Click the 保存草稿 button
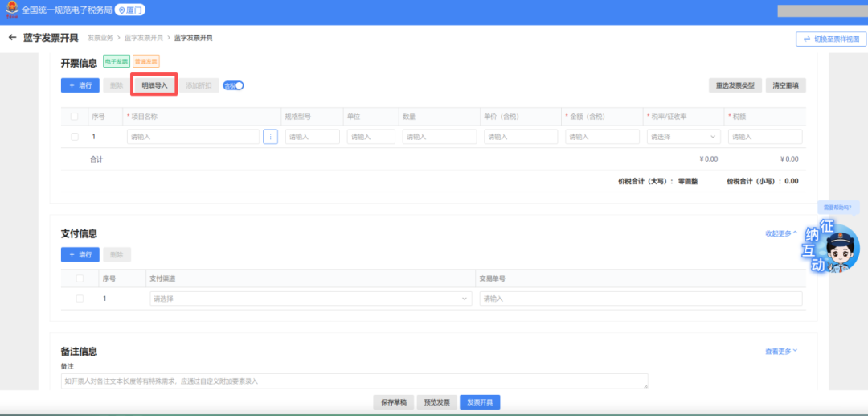 click(x=394, y=402)
